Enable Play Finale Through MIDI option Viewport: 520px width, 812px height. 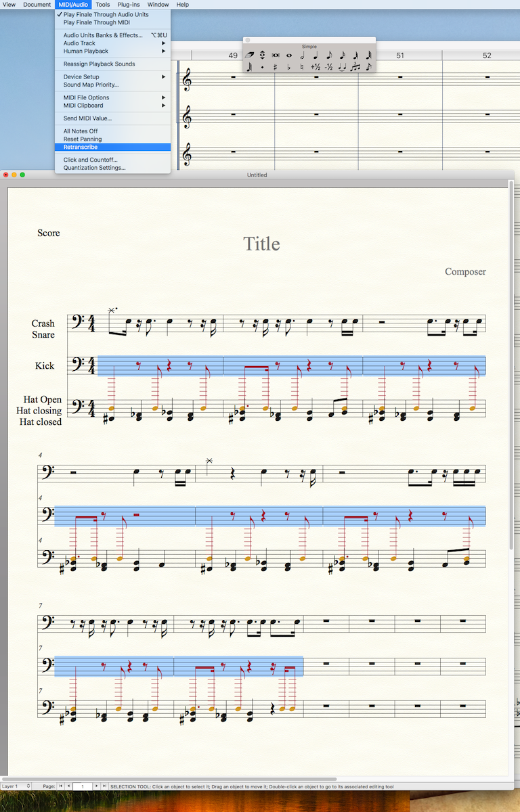(x=96, y=22)
